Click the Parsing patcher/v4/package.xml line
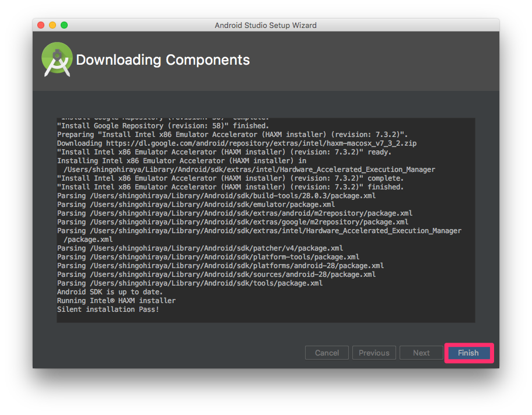The image size is (532, 415). coord(200,248)
